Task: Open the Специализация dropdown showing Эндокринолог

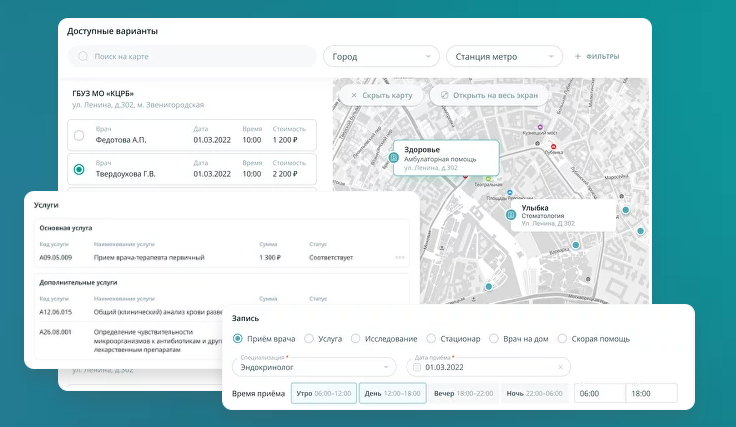Action: pyautogui.click(x=314, y=367)
